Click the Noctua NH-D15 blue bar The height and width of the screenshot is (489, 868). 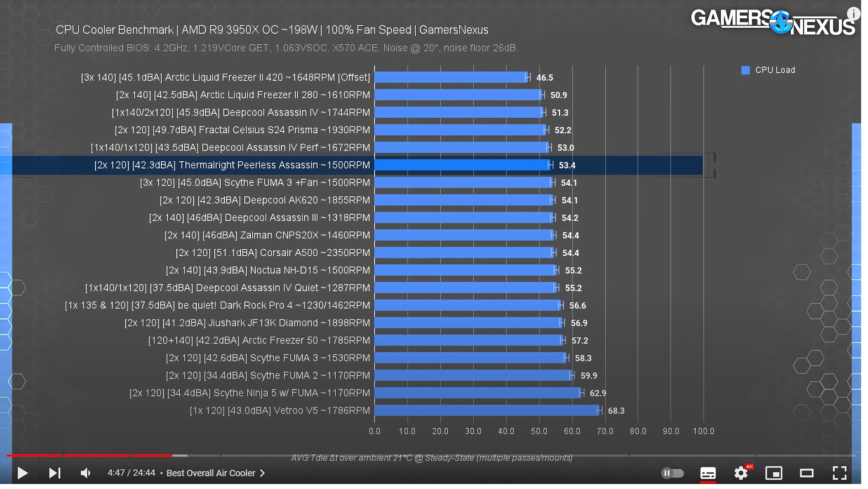pyautogui.click(x=466, y=270)
